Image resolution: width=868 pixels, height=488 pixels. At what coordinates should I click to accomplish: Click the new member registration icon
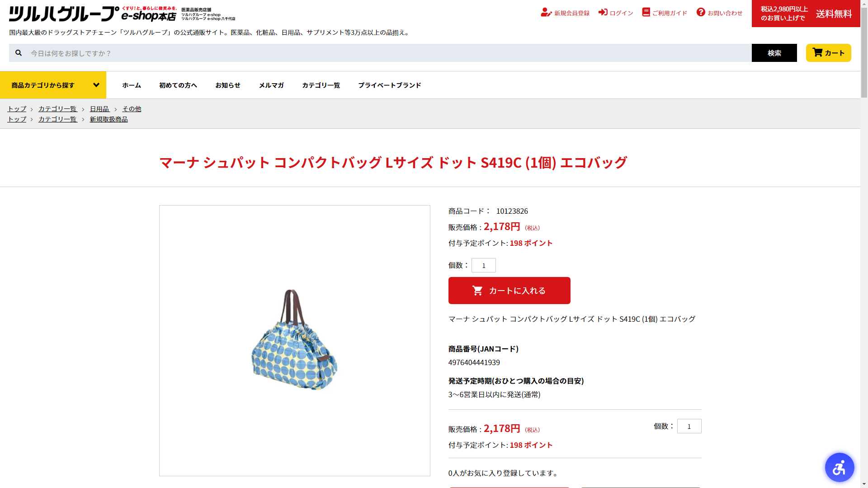[546, 12]
